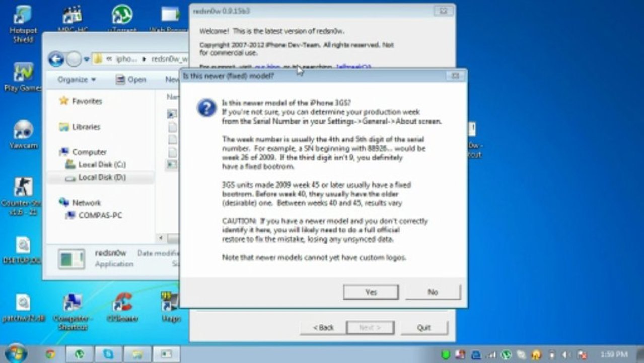Close the 'Is this newer (fixed) model?' dialog

click(x=455, y=76)
